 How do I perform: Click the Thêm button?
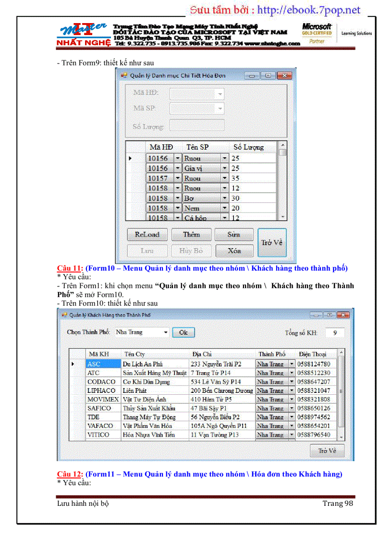click(x=191, y=234)
